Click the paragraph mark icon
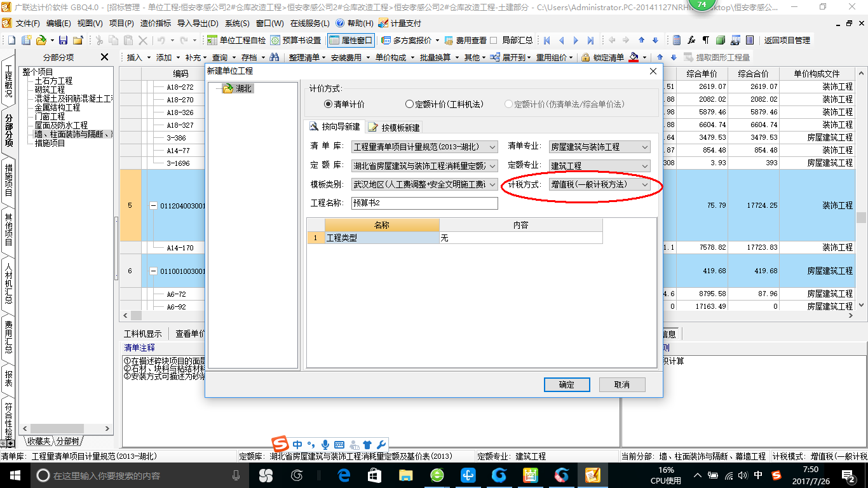 [x=705, y=40]
